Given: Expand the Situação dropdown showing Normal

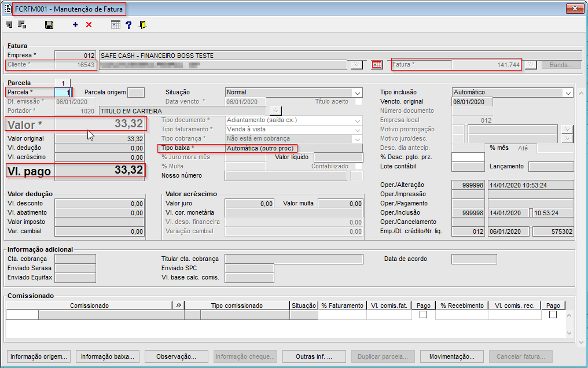Looking at the screenshot, I should [x=357, y=93].
